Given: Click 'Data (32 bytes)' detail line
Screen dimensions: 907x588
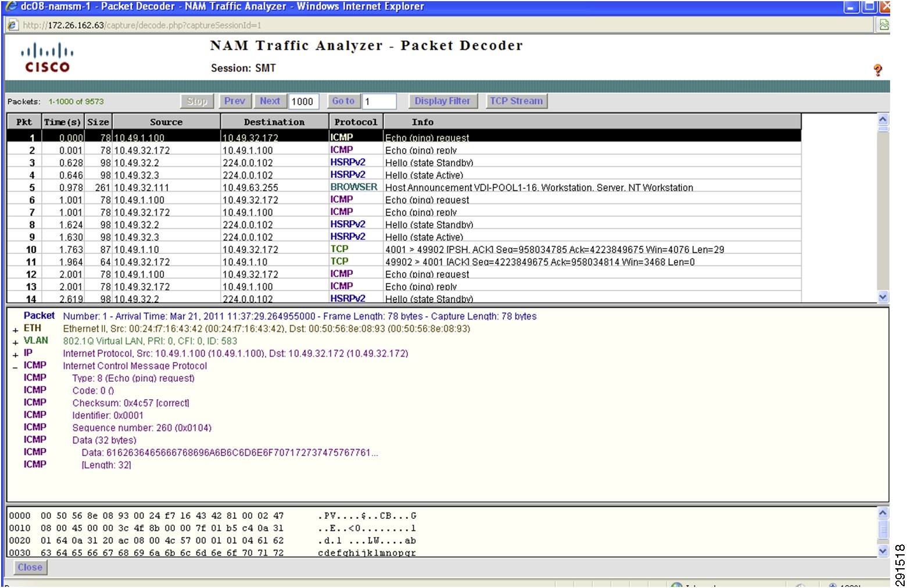Looking at the screenshot, I should click(x=105, y=440).
